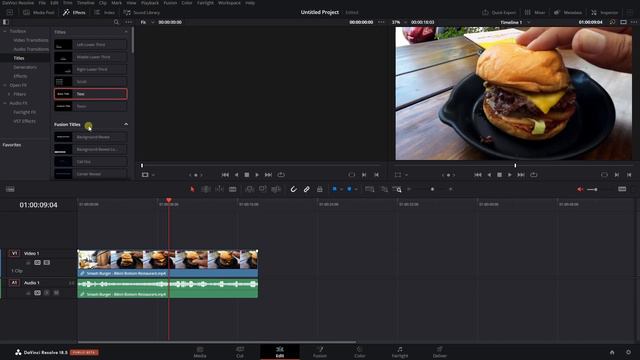Switch to the Fusion page tab

tap(320, 352)
